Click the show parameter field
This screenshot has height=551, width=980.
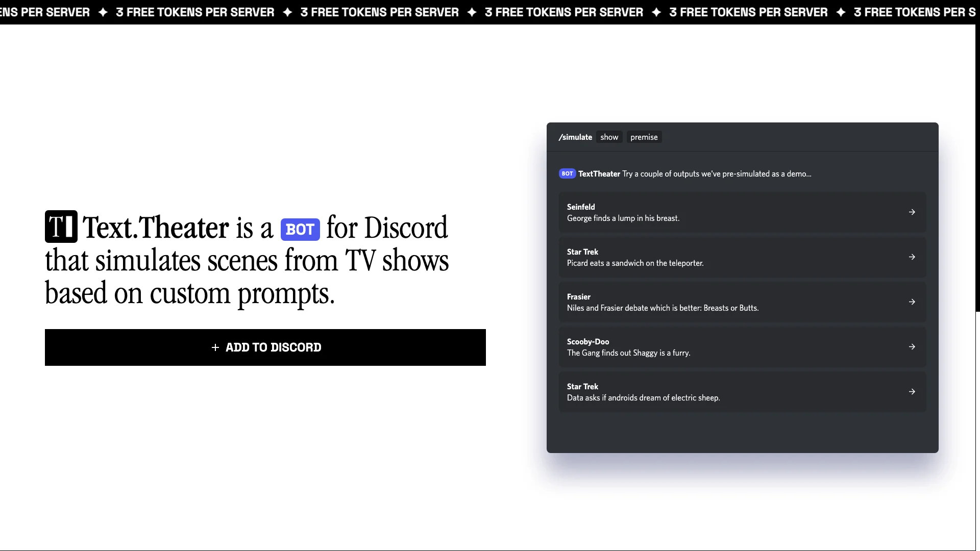609,137
